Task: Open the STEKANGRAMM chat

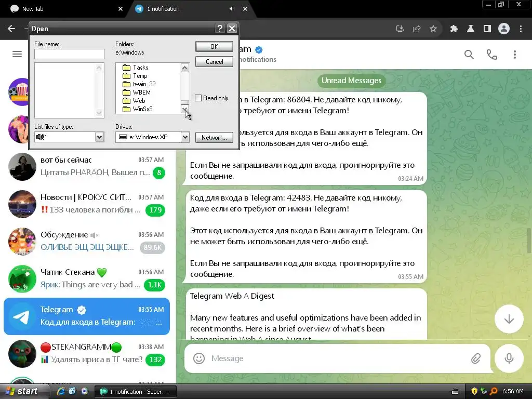Action: 87,353
